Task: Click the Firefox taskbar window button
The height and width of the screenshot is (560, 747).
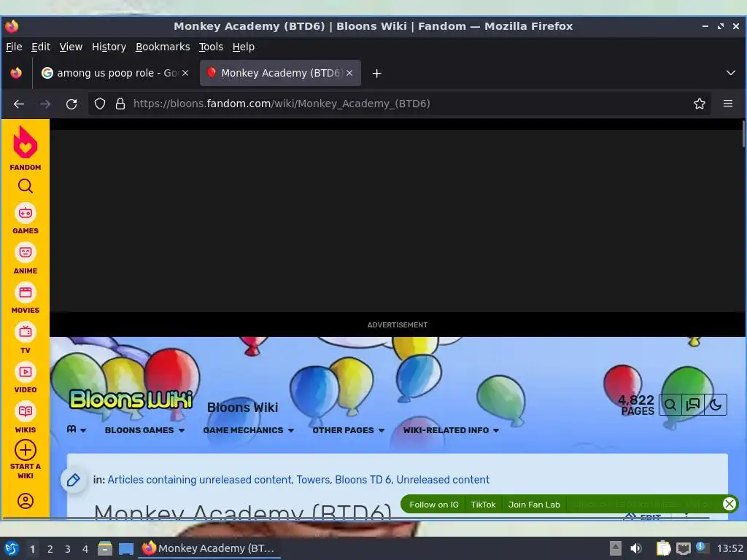Action: (x=209, y=548)
